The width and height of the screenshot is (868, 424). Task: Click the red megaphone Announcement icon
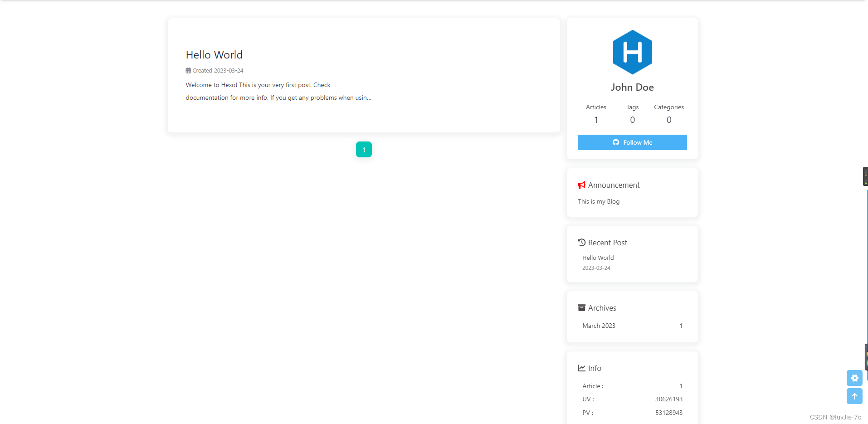click(x=581, y=185)
